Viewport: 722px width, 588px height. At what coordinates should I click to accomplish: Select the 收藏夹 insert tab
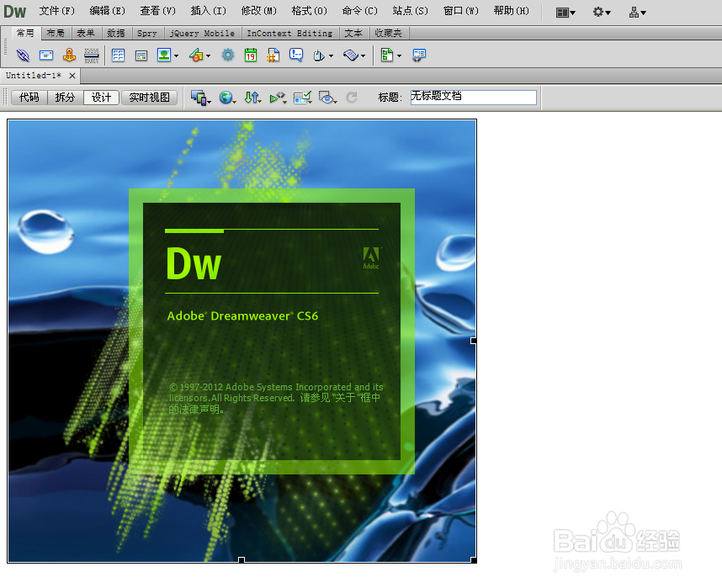388,33
